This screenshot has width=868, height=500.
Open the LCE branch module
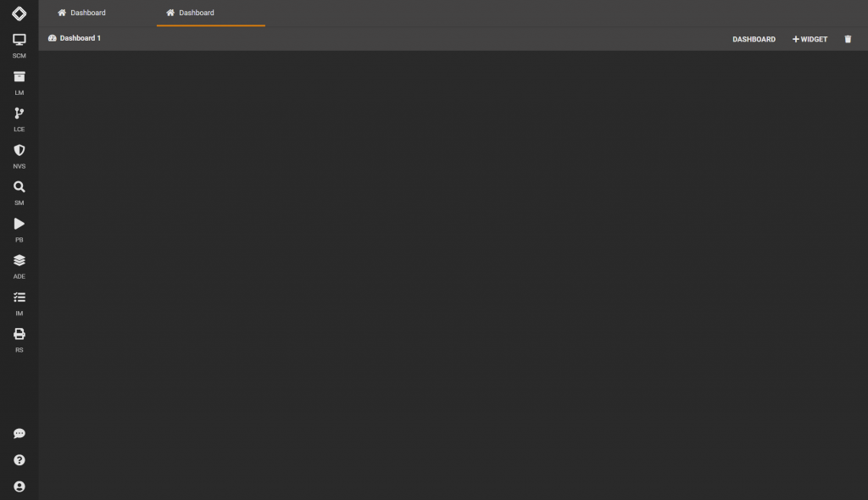click(x=19, y=119)
